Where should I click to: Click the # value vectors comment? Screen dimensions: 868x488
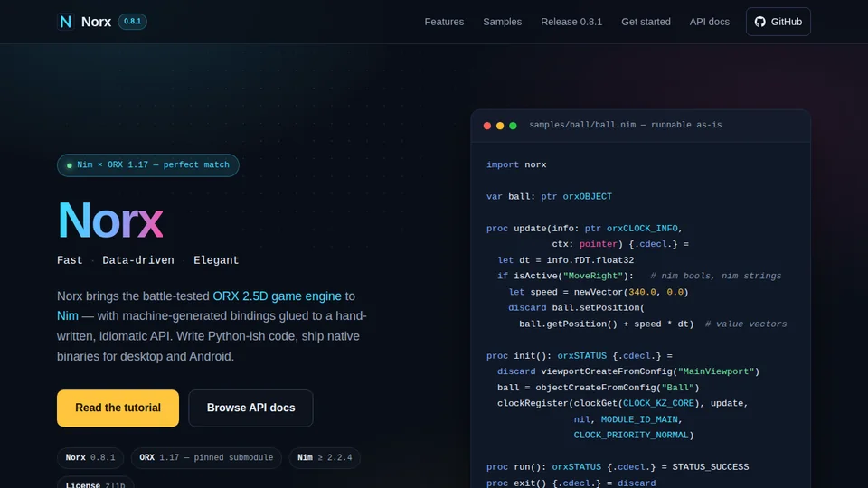[x=745, y=324]
